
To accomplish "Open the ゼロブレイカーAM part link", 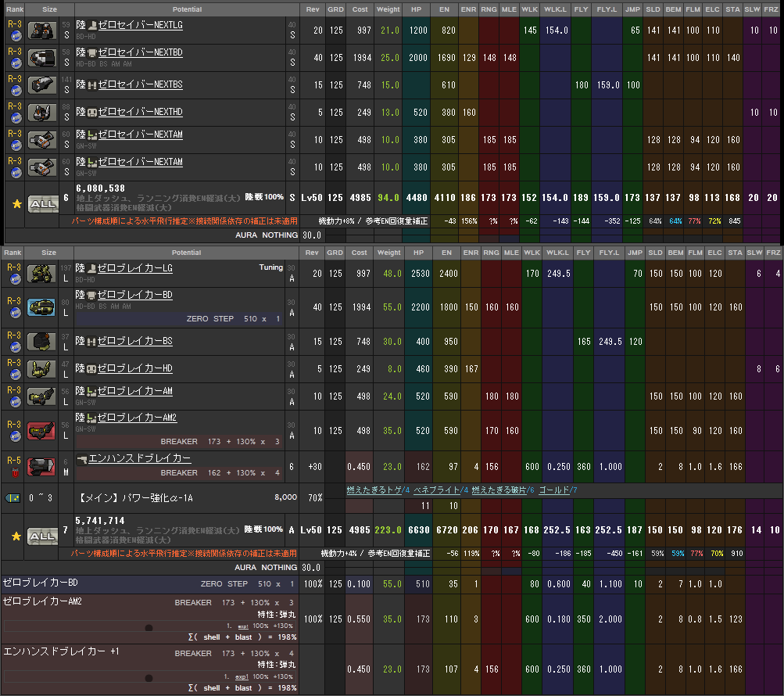I will point(135,391).
